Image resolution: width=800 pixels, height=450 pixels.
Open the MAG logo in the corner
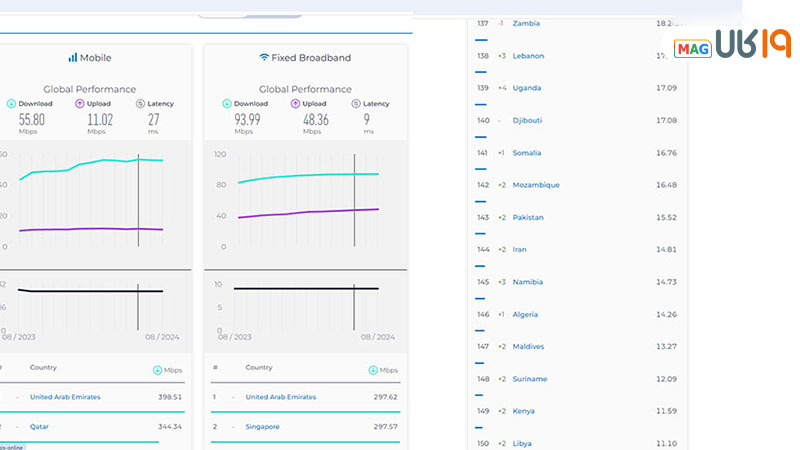pyautogui.click(x=693, y=49)
